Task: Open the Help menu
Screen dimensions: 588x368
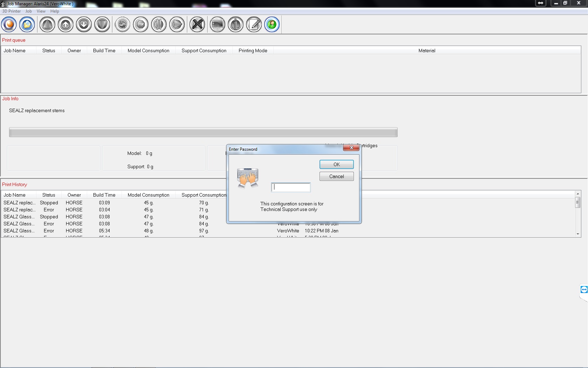Action: click(x=55, y=11)
